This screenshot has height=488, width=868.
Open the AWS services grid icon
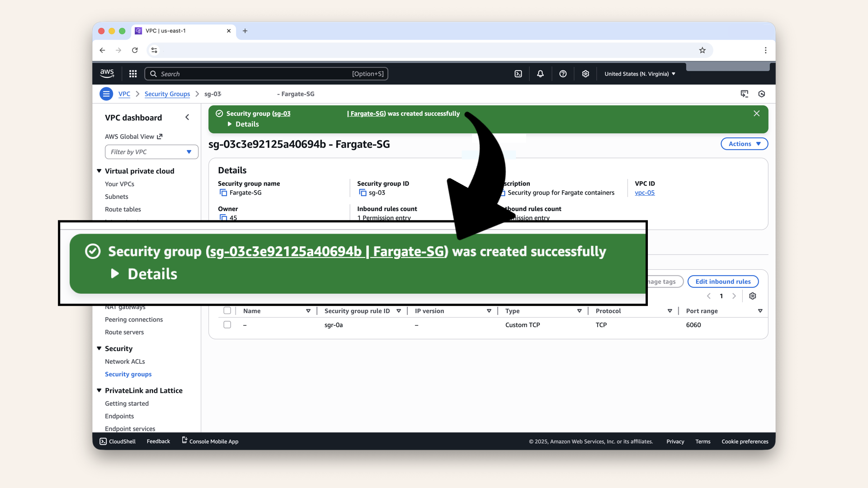(x=132, y=73)
